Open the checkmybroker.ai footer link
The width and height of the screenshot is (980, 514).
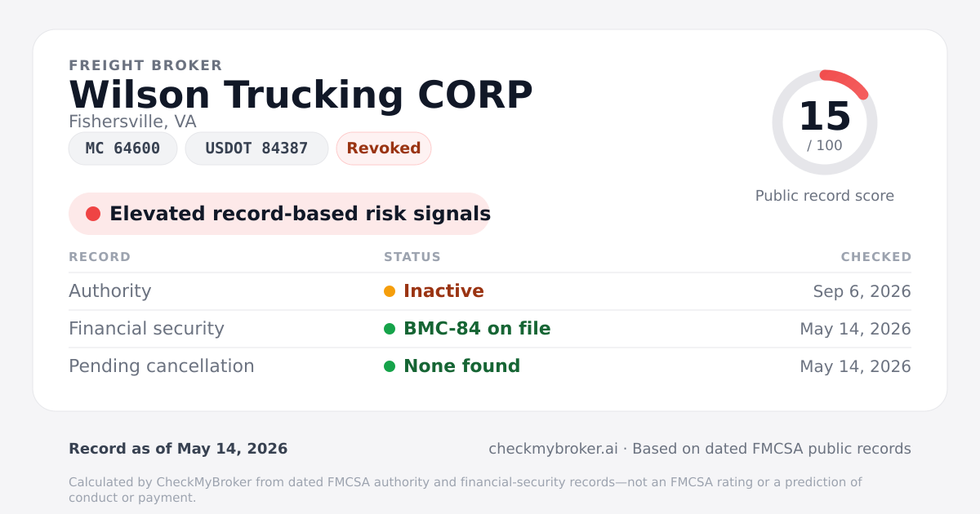pyautogui.click(x=553, y=449)
